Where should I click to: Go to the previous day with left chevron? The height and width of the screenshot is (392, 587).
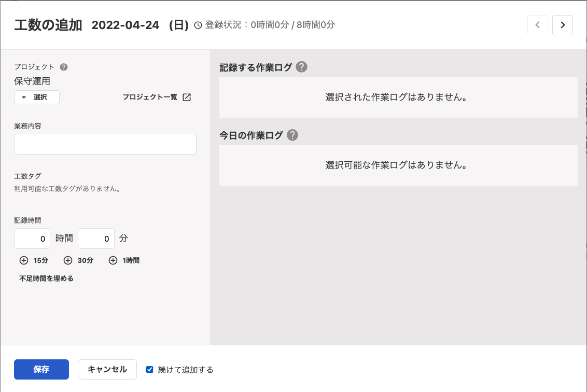pos(537,25)
